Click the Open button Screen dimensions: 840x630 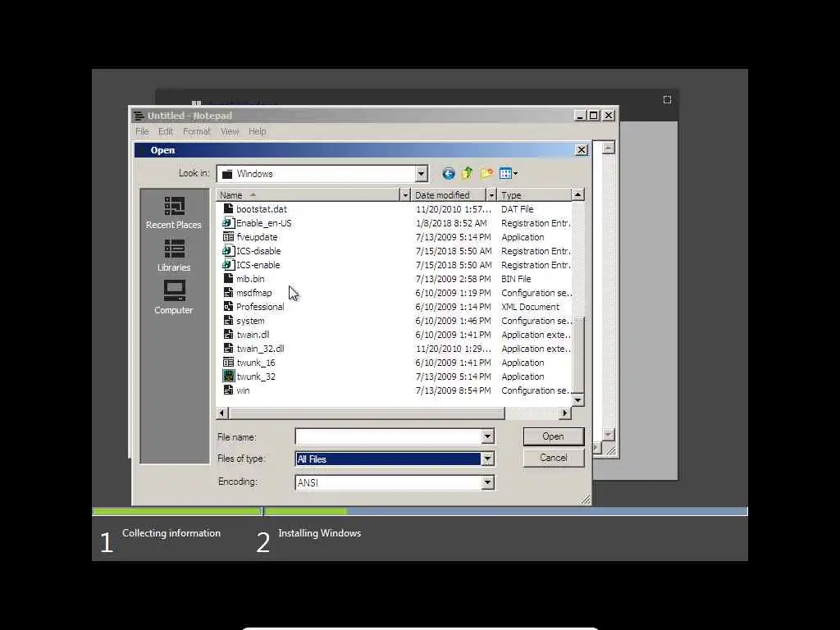[554, 436]
